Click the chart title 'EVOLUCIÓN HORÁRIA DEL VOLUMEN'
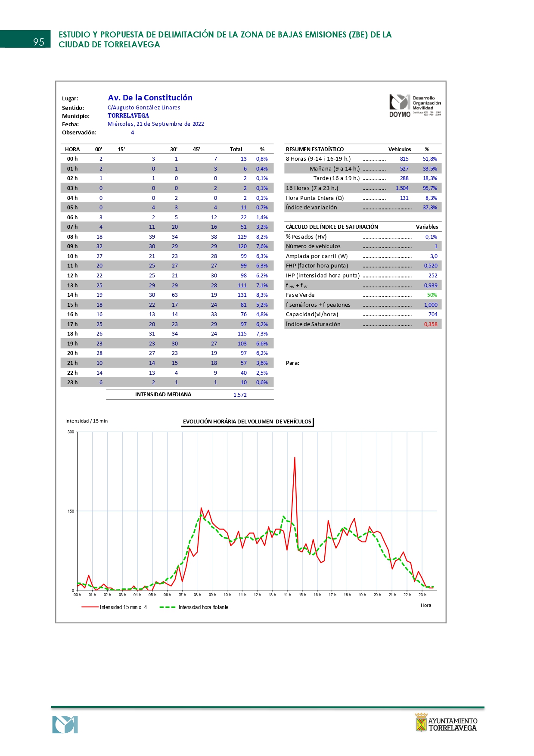This screenshot has width=534, height=756. (x=247, y=422)
